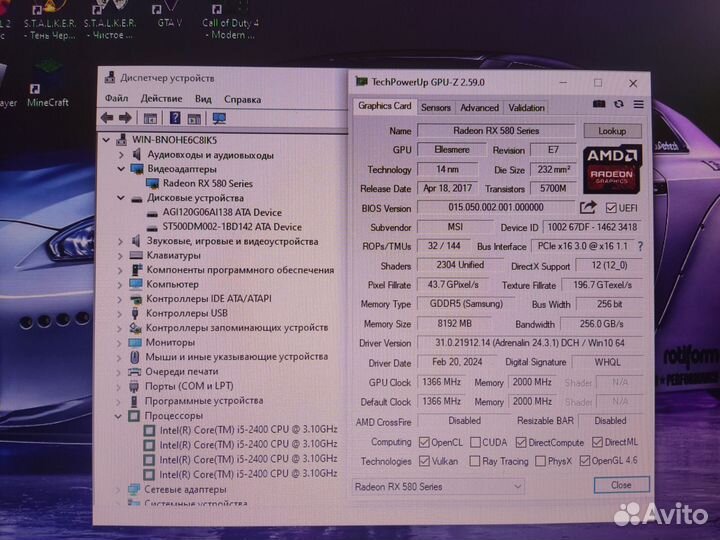Expand the Компьютер category

120,285
